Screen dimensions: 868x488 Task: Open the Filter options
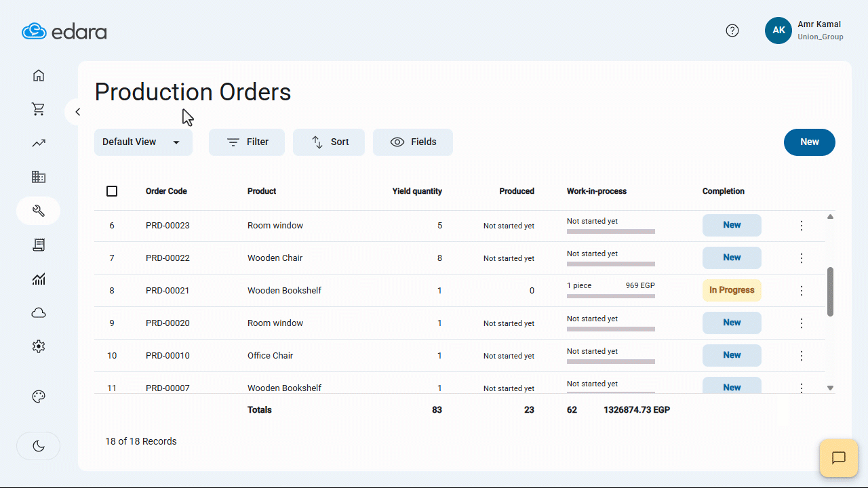[x=247, y=142]
